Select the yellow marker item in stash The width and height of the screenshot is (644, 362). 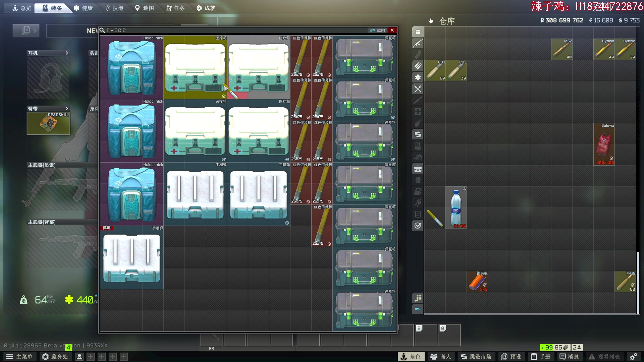(435, 218)
